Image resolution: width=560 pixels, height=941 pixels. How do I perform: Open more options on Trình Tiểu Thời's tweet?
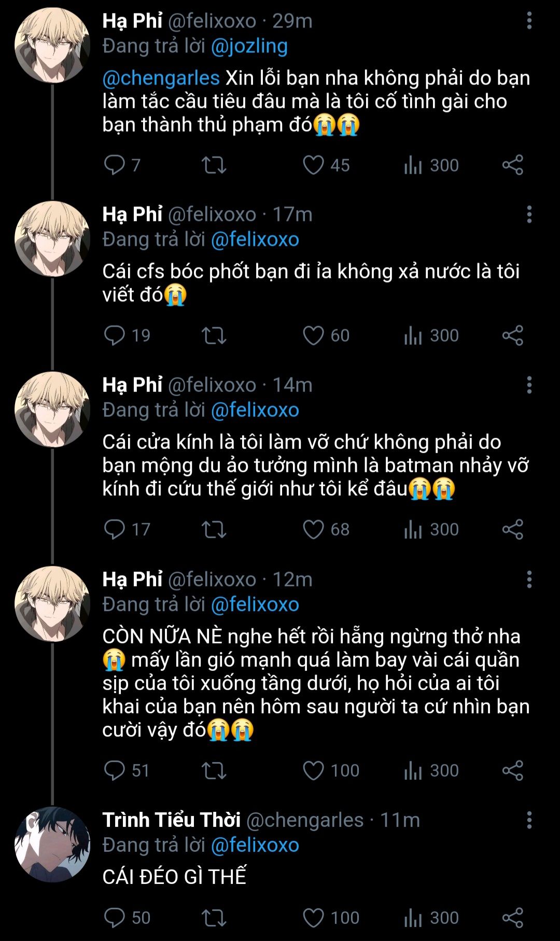(529, 820)
